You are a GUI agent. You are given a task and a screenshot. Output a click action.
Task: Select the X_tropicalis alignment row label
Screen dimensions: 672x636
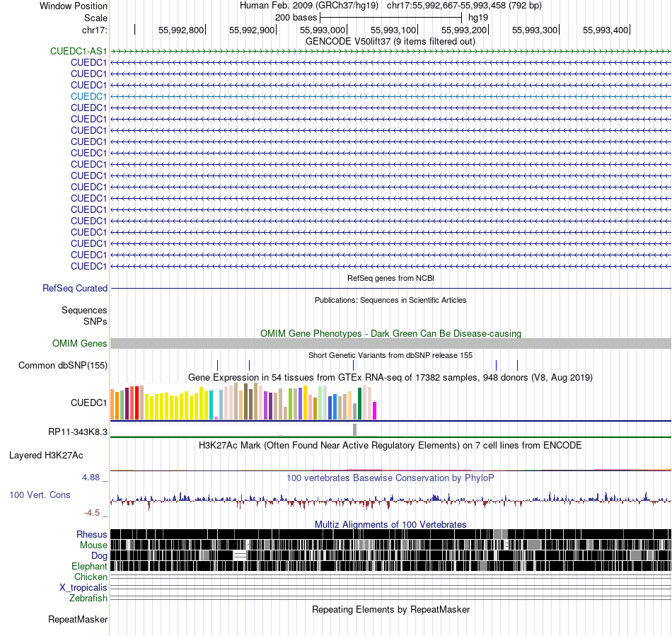pos(83,588)
